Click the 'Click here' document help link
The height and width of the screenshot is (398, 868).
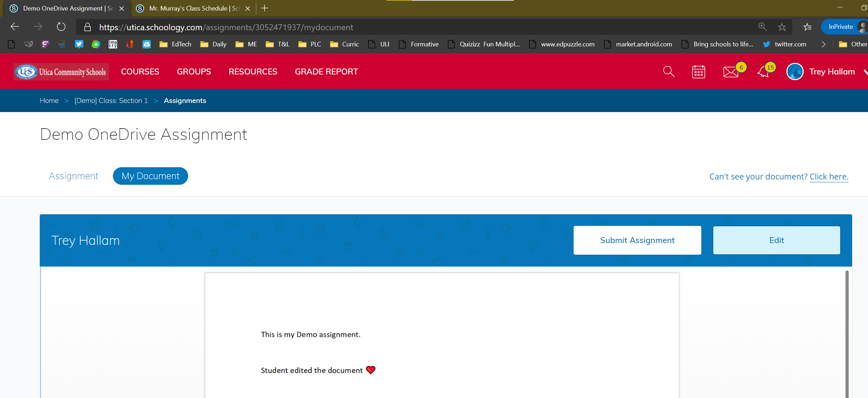click(829, 177)
